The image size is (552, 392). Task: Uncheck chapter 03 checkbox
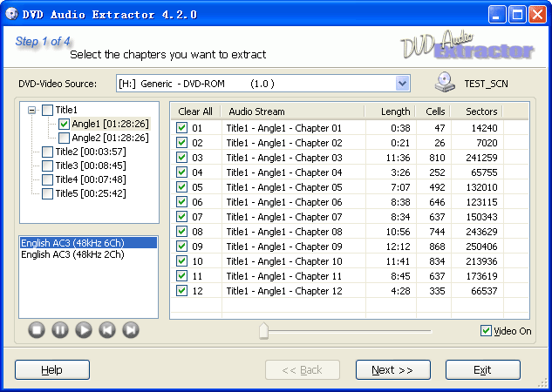[x=181, y=157]
